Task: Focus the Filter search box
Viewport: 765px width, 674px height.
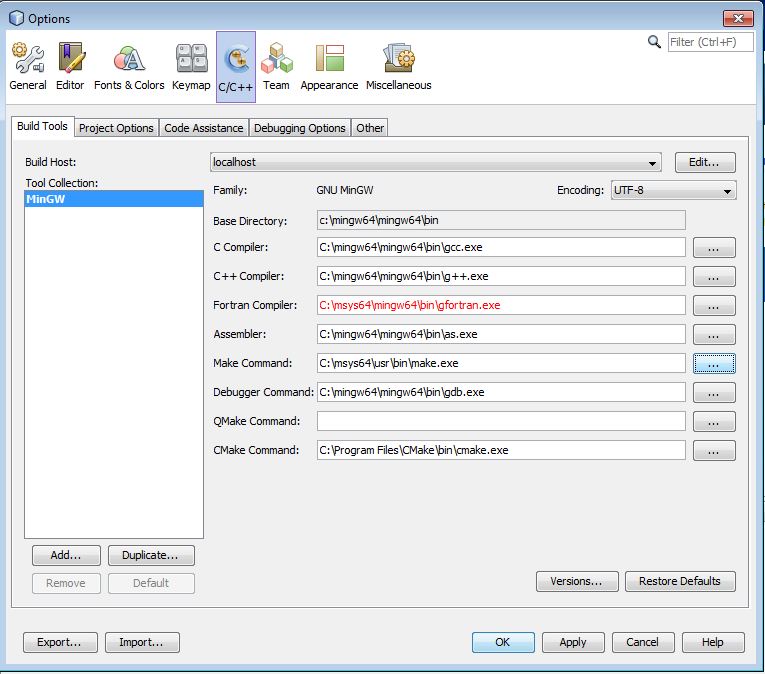Action: pos(710,42)
